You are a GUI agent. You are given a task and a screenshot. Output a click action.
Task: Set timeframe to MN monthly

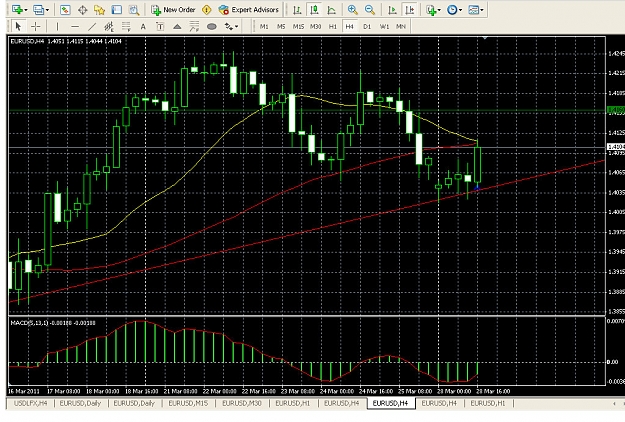pyautogui.click(x=401, y=27)
